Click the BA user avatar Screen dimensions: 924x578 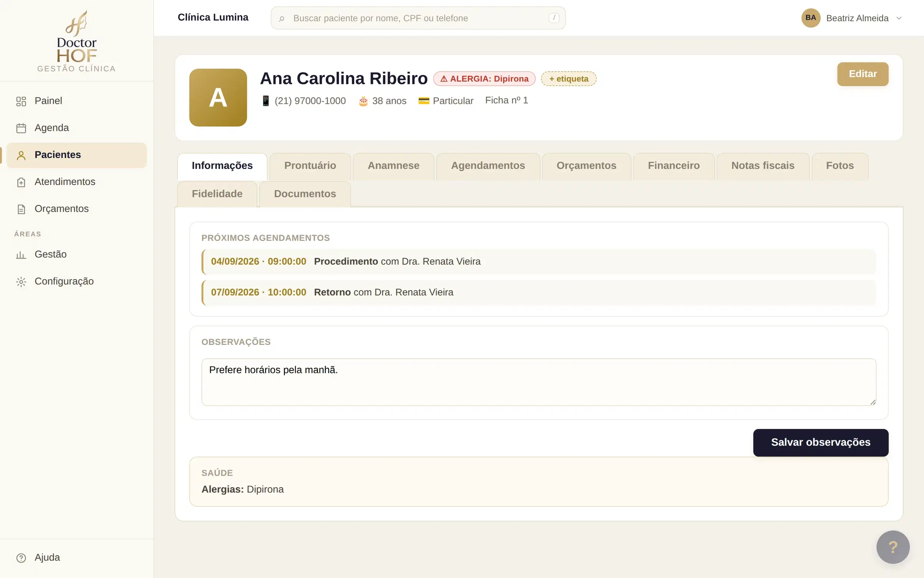810,18
